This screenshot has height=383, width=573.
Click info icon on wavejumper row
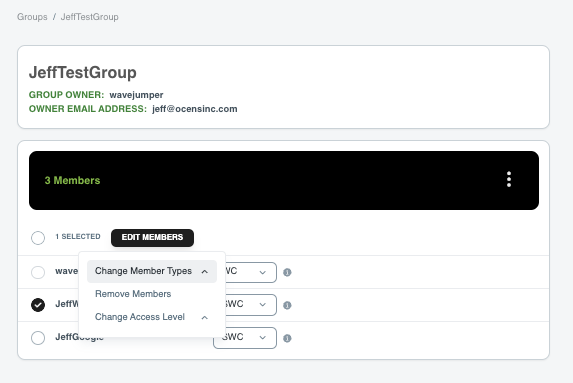287,272
